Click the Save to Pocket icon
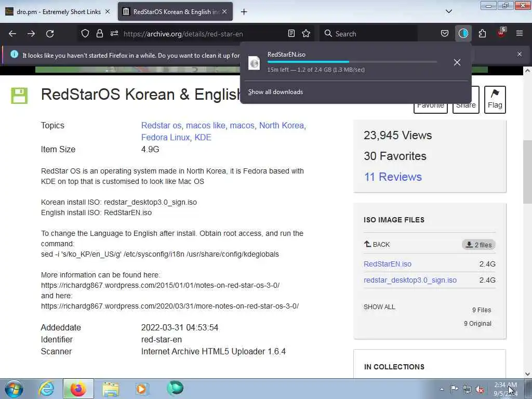This screenshot has height=399, width=532. coord(445,34)
